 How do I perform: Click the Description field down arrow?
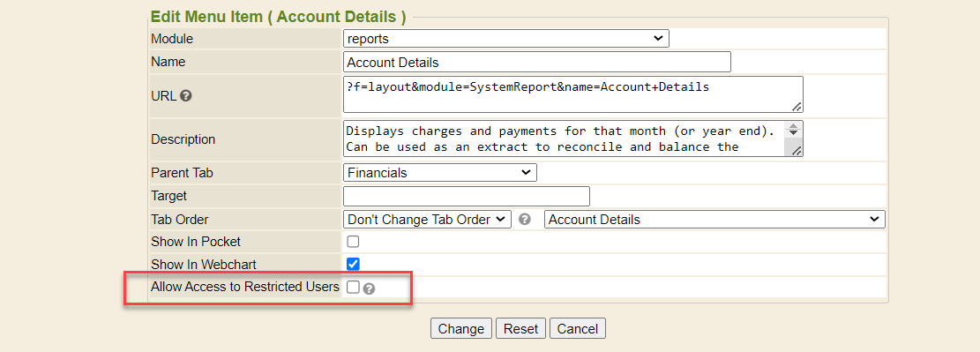click(794, 134)
